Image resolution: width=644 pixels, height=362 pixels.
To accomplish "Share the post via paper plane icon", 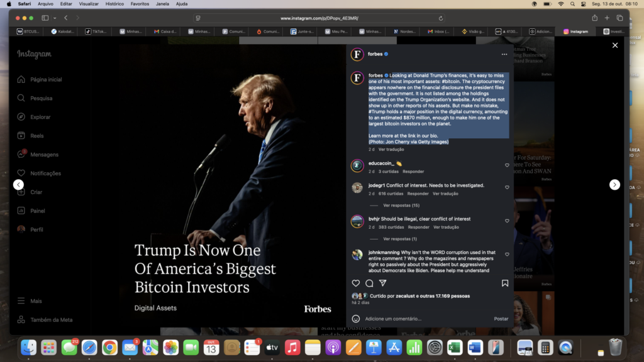I will (x=382, y=283).
